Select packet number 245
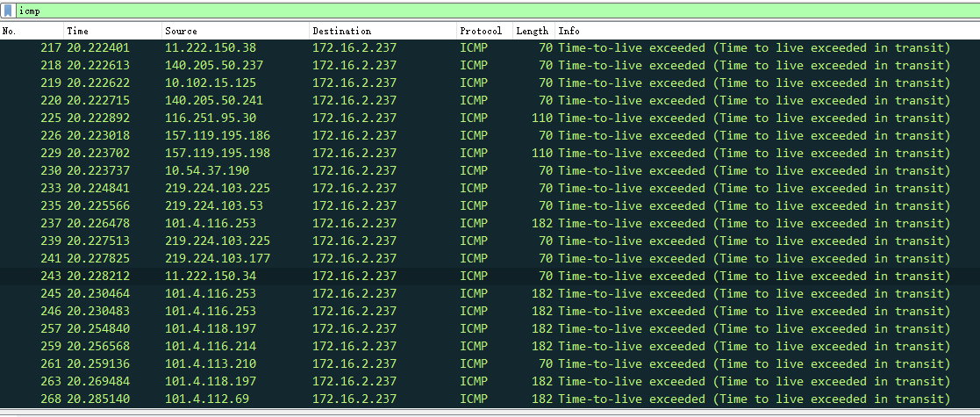Screen dimensions: 980x417 pos(490,293)
